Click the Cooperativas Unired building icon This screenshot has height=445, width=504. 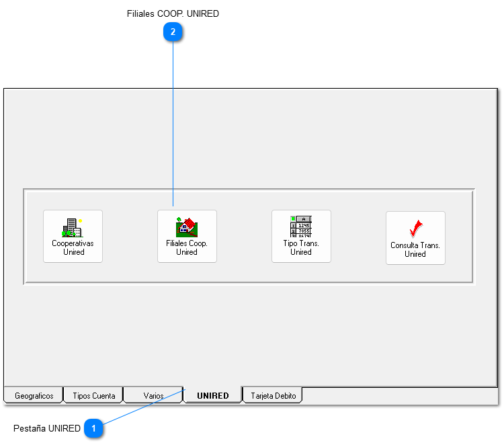pyautogui.click(x=72, y=227)
